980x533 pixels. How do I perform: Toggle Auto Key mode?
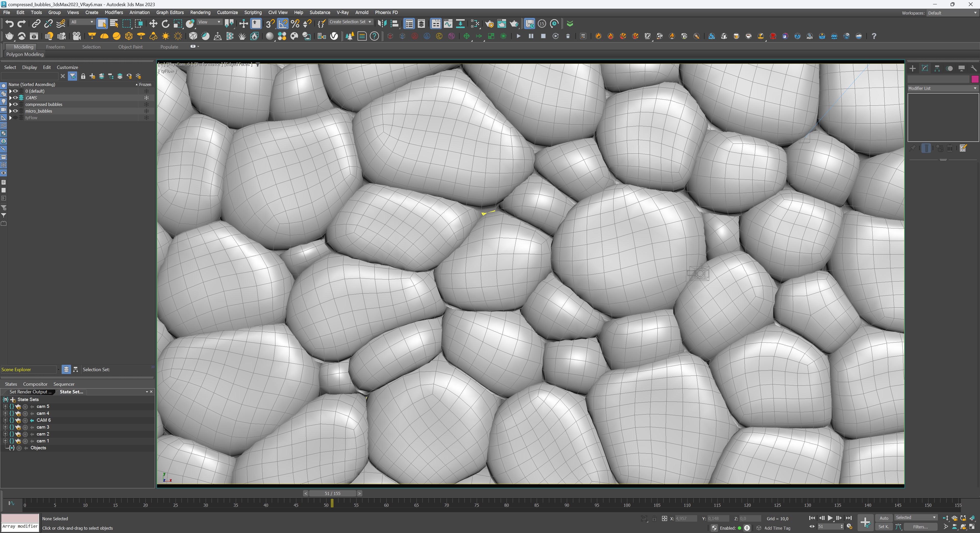[884, 518]
